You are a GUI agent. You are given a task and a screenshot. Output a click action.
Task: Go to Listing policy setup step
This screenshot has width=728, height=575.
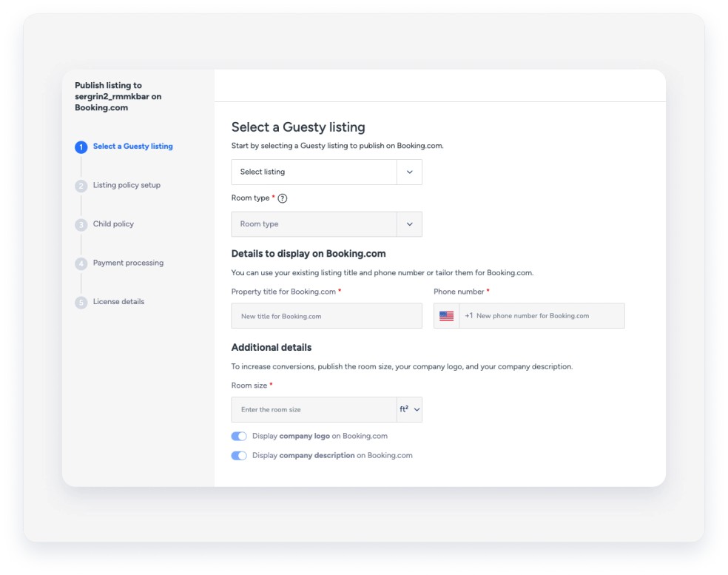(x=127, y=185)
